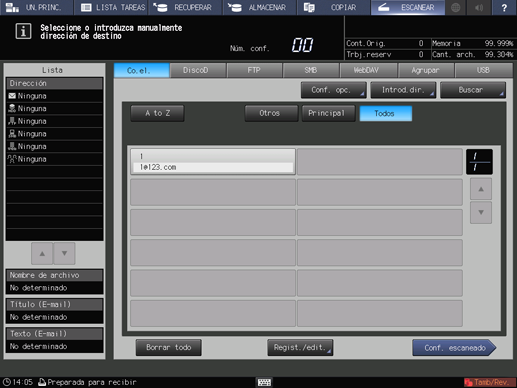Switch to the FTP tab
The width and height of the screenshot is (517, 388).
[255, 70]
